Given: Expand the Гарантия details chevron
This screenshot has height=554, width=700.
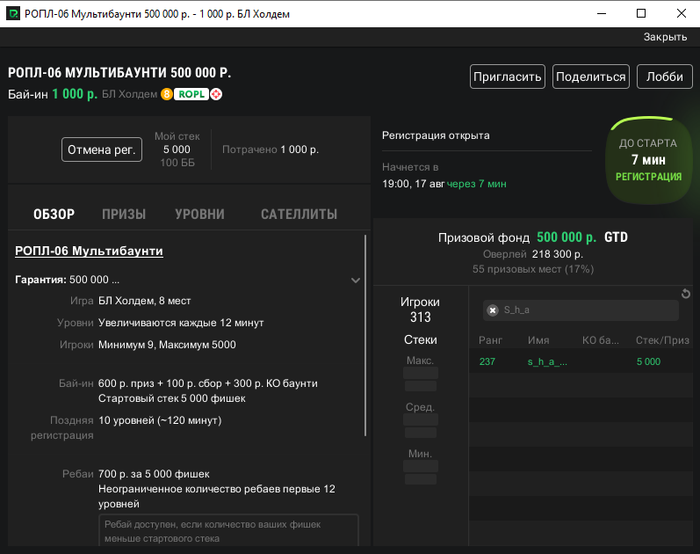Looking at the screenshot, I should tap(355, 280).
